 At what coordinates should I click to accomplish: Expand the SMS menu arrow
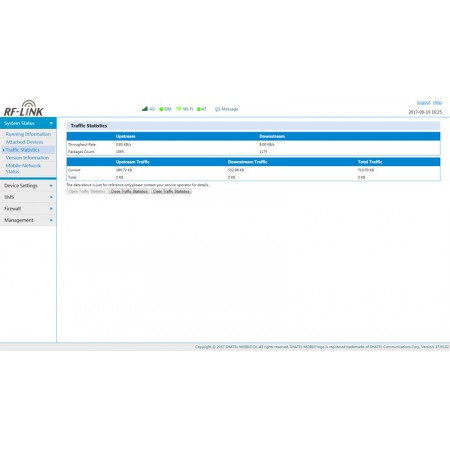coord(51,197)
